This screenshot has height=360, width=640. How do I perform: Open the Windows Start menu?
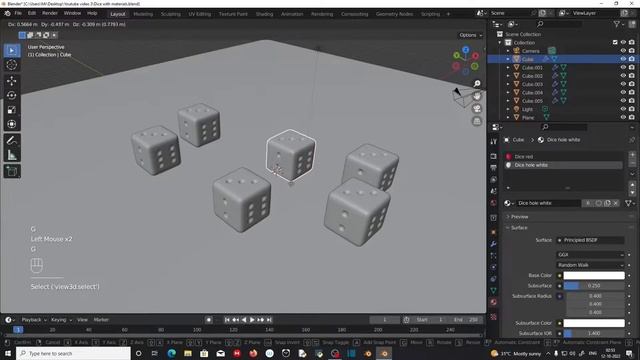[8, 353]
